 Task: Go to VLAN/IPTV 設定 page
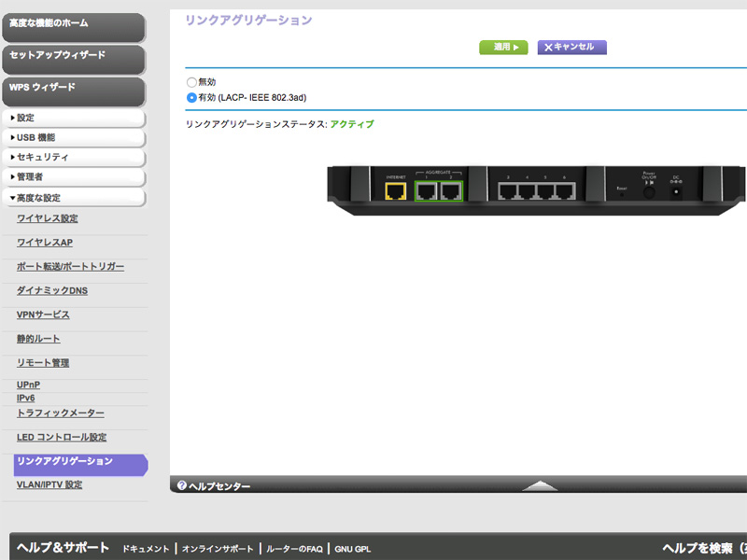pyautogui.click(x=49, y=485)
